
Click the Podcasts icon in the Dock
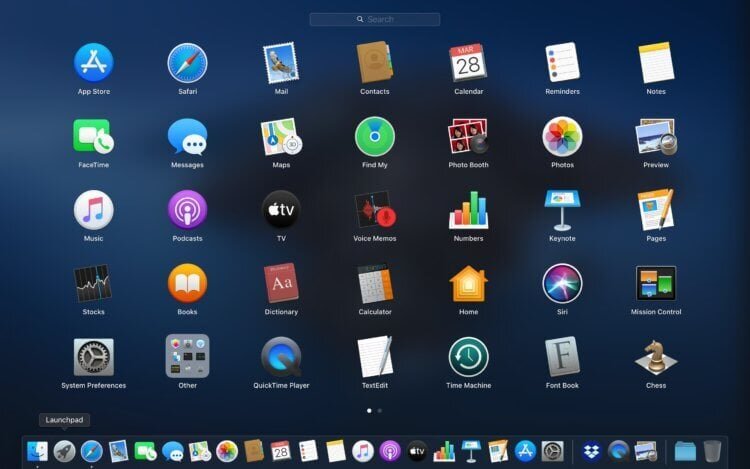click(390, 451)
